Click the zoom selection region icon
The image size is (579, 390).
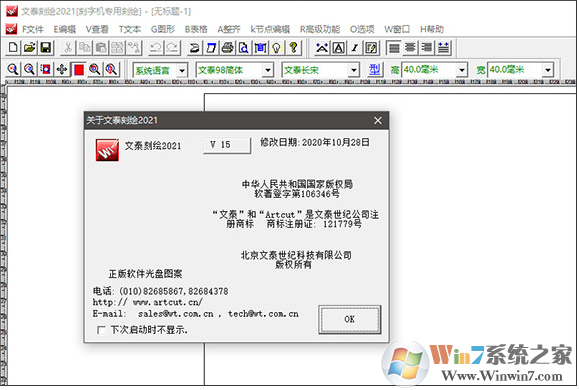coord(46,69)
